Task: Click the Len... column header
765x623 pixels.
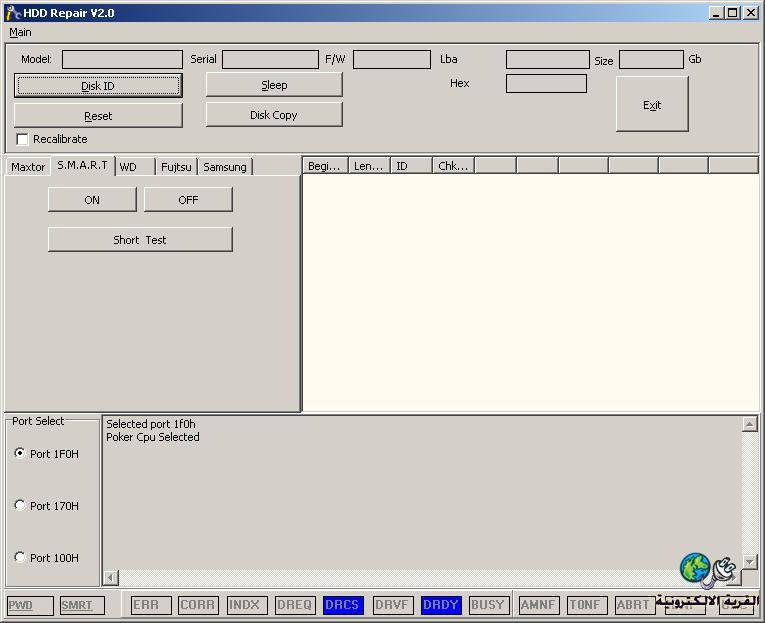Action: (x=369, y=166)
